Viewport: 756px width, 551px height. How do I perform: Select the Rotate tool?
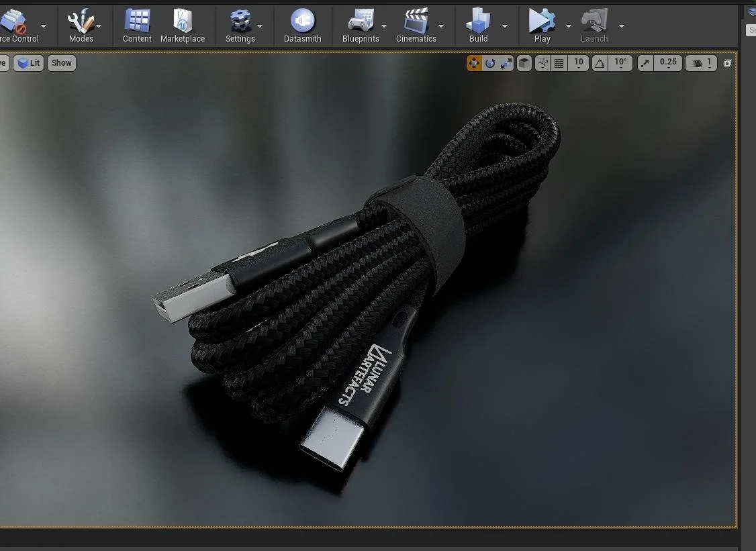[490, 62]
